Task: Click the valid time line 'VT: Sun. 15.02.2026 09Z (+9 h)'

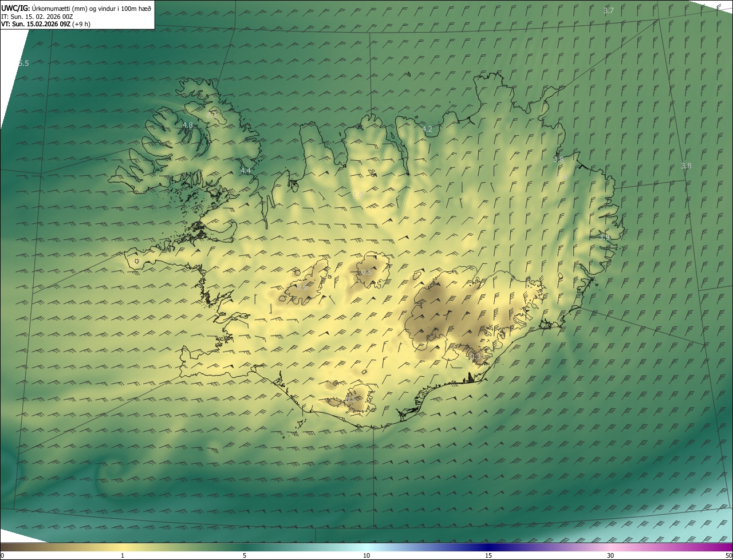Action: 45,24
